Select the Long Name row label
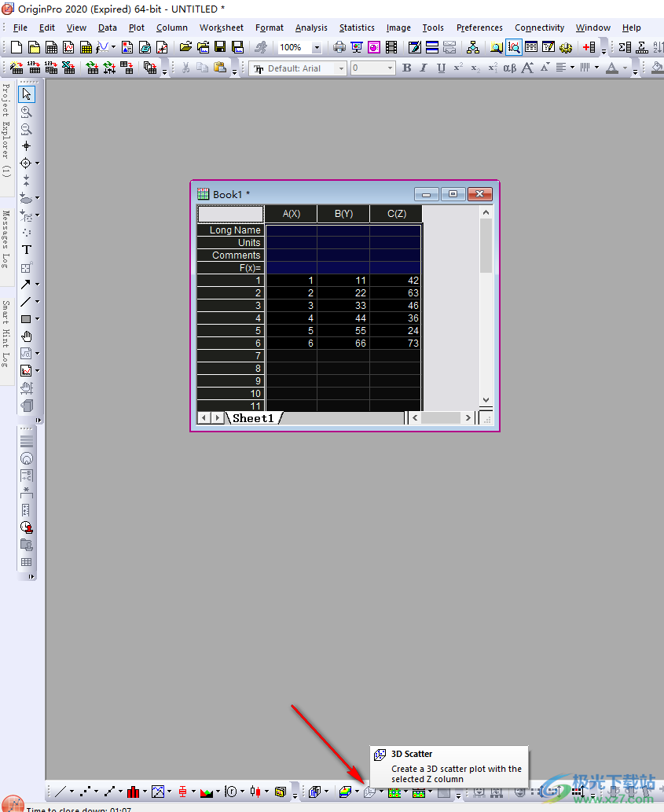This screenshot has height=812, width=664. pos(230,230)
